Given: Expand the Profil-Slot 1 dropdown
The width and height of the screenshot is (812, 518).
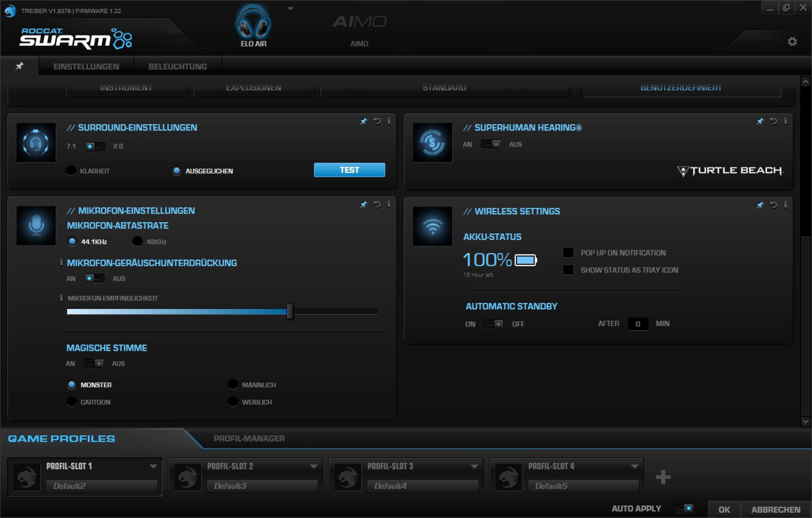Looking at the screenshot, I should [x=153, y=466].
